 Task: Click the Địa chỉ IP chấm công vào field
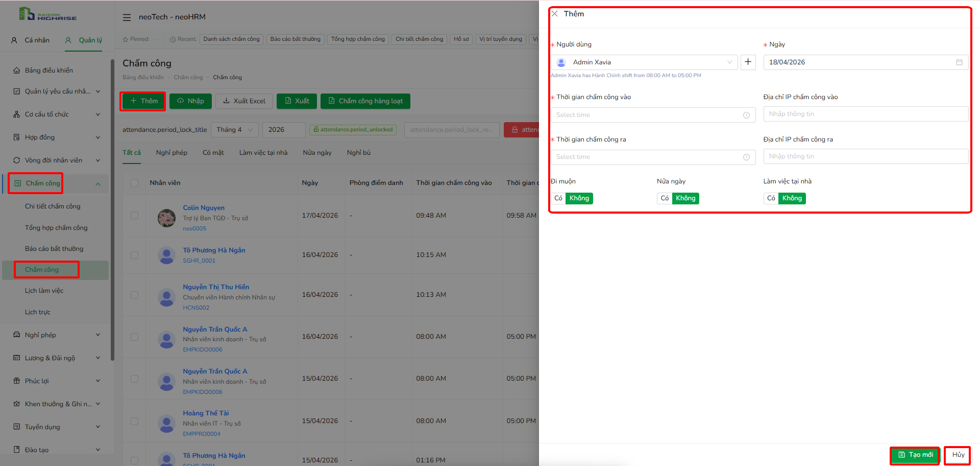click(x=866, y=114)
